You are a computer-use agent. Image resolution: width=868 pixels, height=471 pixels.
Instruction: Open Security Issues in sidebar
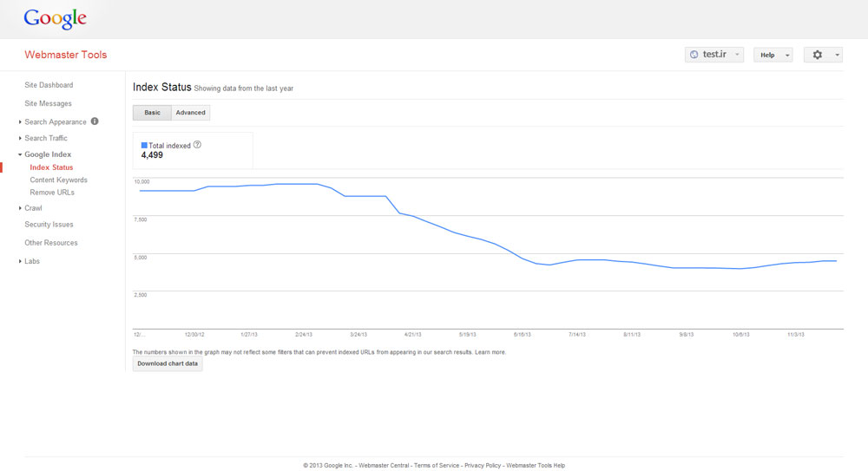coord(49,224)
